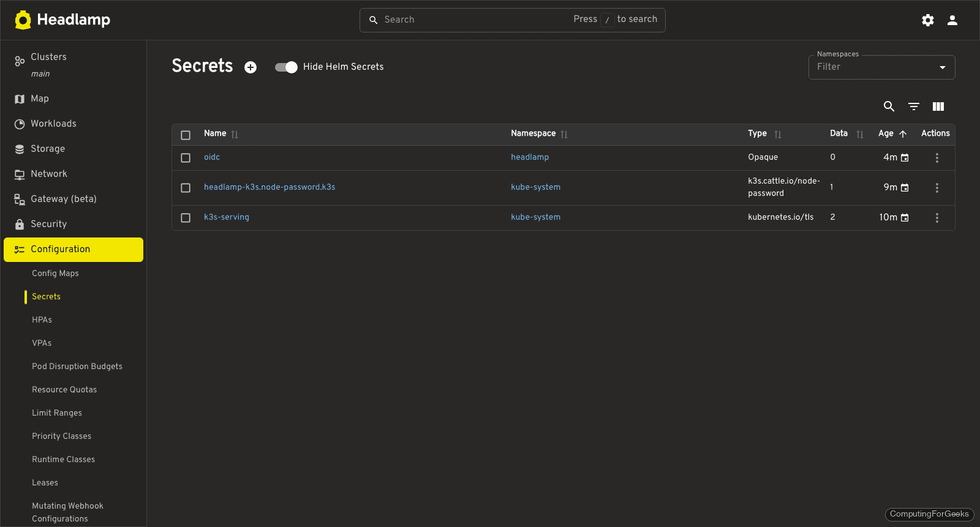Sort by Name column arrows
Screen dimensions: 980x527
tap(235, 135)
